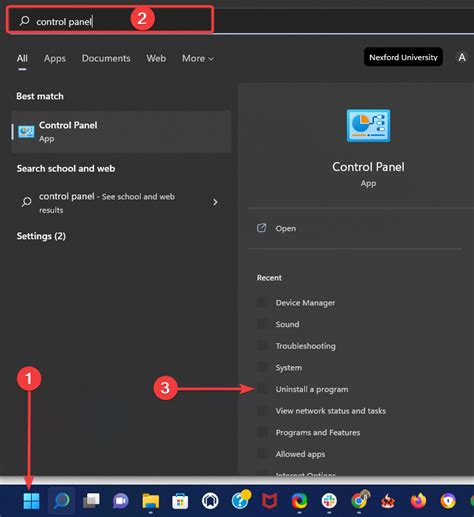Select the All tab

(22, 58)
